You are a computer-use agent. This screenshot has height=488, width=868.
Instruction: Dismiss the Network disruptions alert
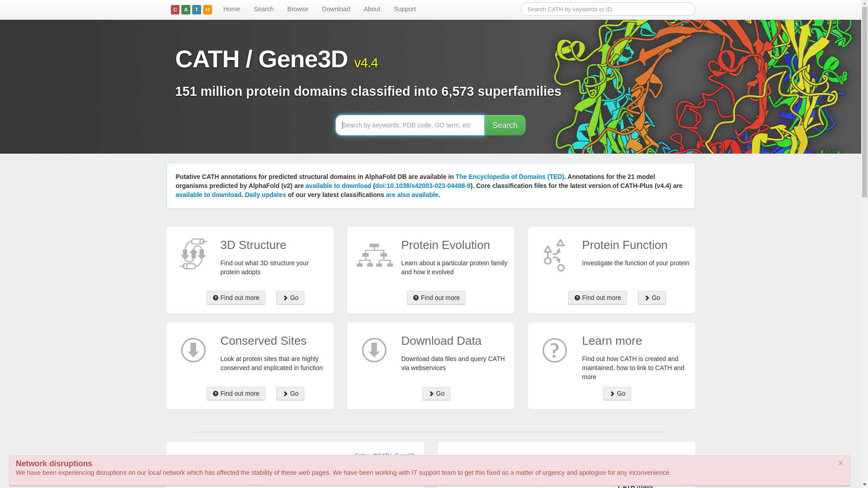pyautogui.click(x=840, y=463)
